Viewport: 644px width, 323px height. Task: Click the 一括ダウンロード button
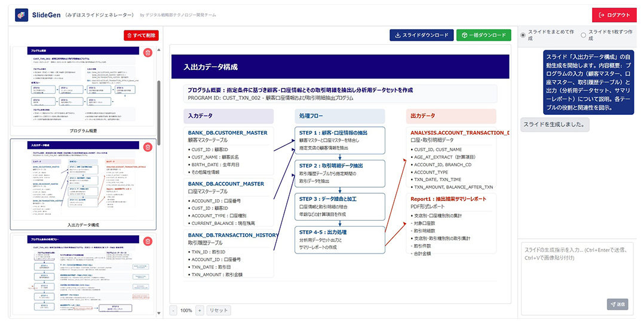point(484,35)
